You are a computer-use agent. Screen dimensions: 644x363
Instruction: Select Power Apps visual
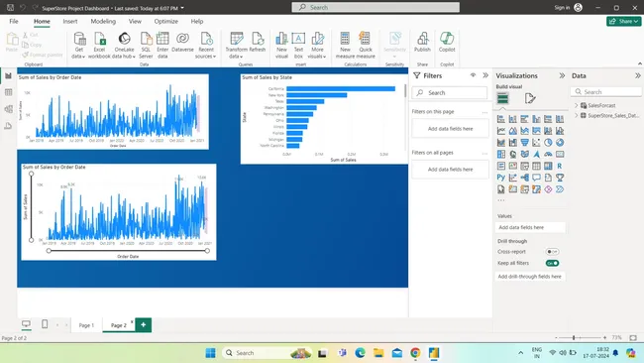tap(548, 189)
